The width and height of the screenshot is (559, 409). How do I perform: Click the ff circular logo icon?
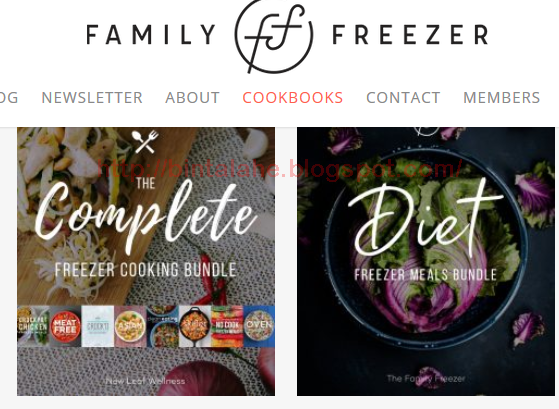click(274, 35)
